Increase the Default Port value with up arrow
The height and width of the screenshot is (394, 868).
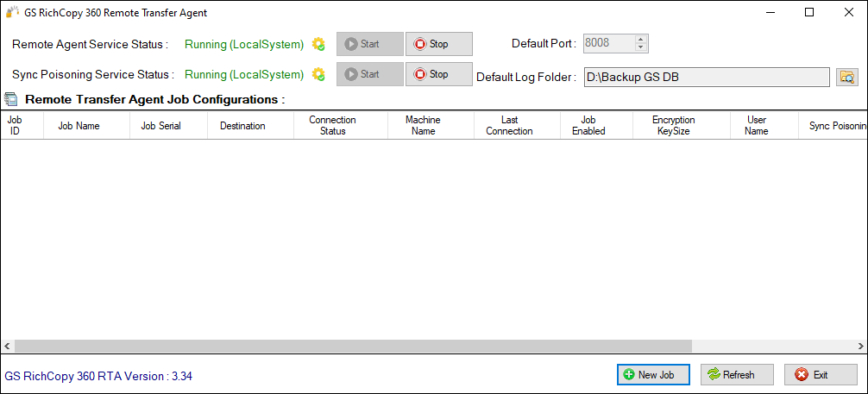tap(641, 40)
